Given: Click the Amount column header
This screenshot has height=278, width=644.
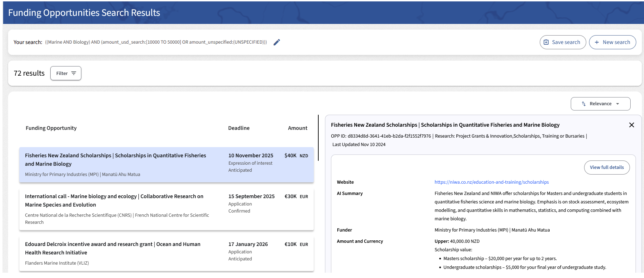Looking at the screenshot, I should point(298,128).
